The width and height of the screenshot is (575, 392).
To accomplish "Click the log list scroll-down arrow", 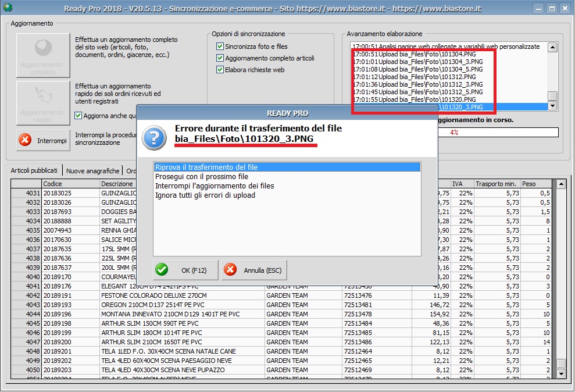I will tap(552, 106).
